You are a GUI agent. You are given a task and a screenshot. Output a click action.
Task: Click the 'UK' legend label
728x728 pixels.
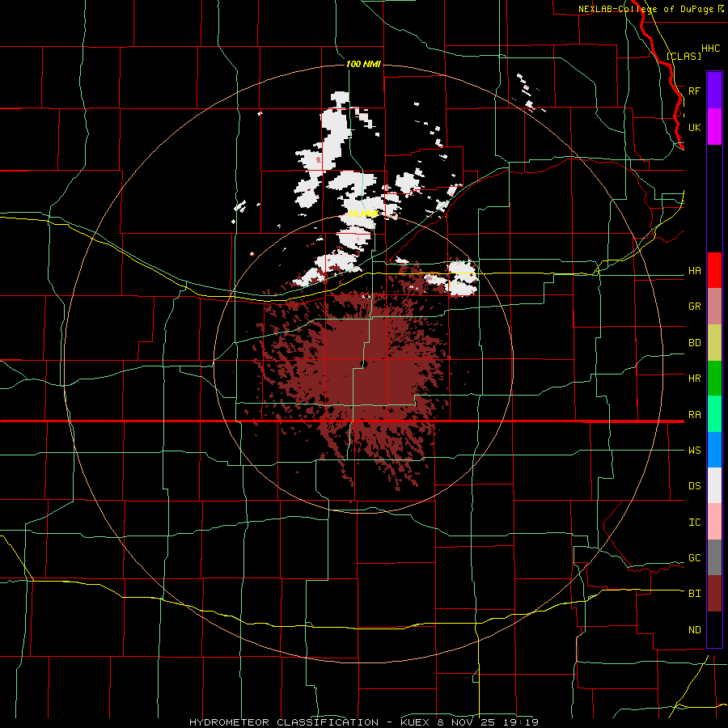pyautogui.click(x=694, y=127)
